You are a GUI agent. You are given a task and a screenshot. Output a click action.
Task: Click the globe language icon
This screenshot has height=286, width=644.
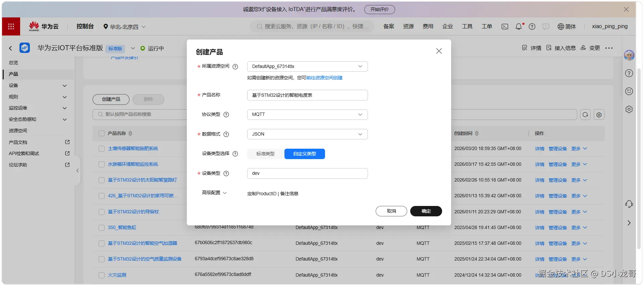click(x=560, y=26)
